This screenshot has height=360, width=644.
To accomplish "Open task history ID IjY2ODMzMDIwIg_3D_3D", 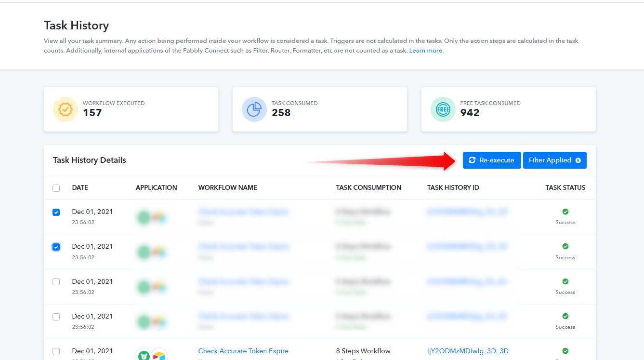I will coord(468,351).
